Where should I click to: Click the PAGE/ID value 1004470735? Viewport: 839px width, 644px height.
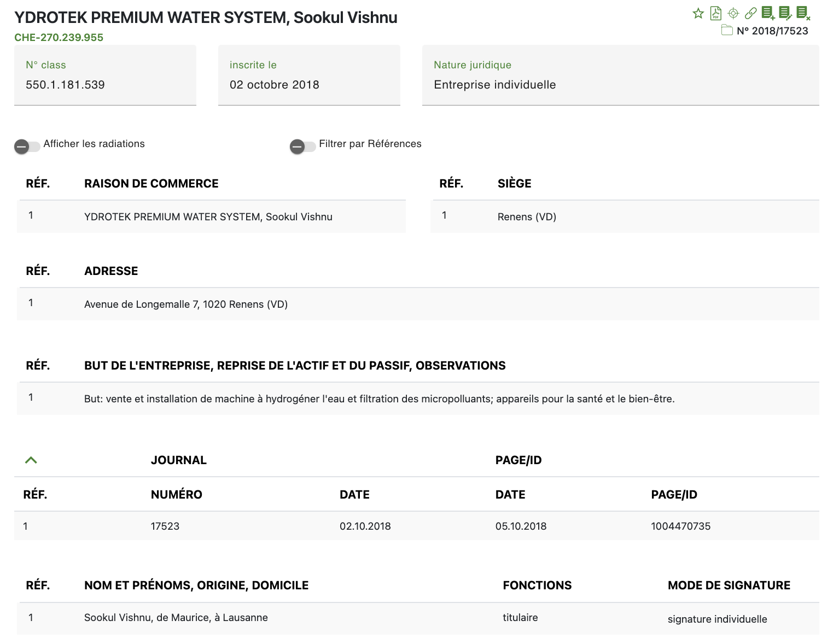680,526
